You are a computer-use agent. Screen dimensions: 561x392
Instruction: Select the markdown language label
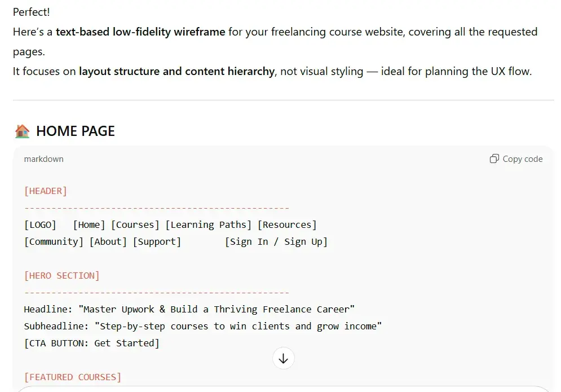[43, 159]
